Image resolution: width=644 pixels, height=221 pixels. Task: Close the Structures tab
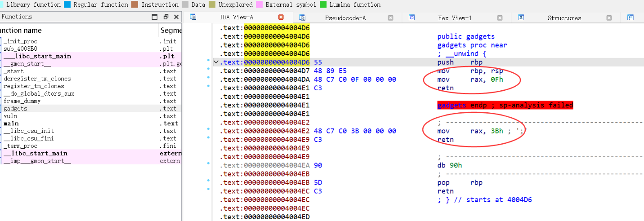609,18
